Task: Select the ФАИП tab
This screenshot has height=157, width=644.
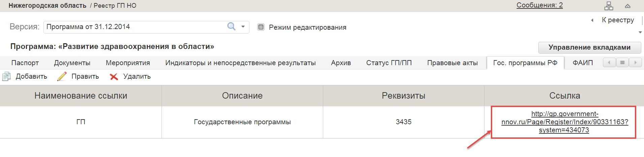Action: 583,63
